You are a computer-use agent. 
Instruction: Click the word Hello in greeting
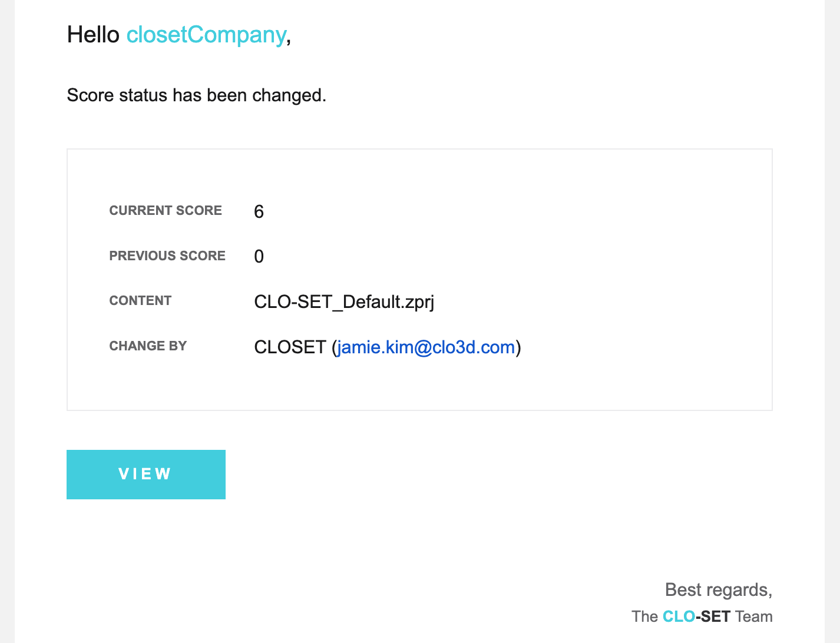93,35
